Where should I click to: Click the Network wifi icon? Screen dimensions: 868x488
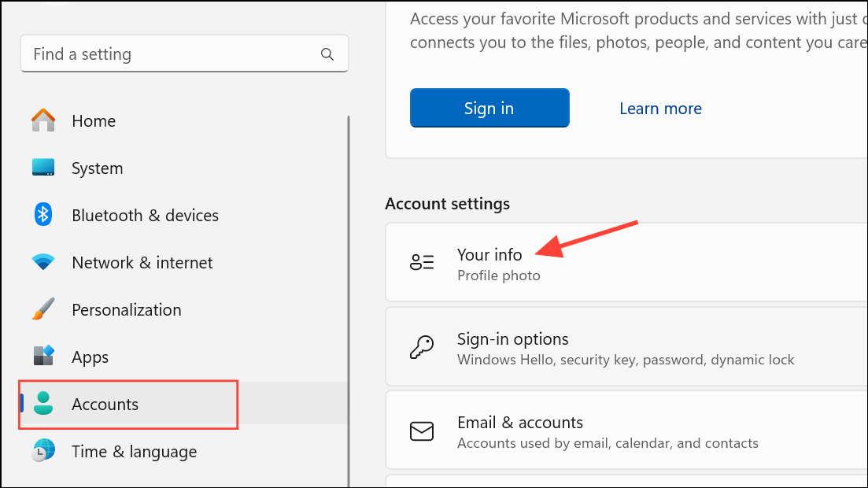(43, 261)
